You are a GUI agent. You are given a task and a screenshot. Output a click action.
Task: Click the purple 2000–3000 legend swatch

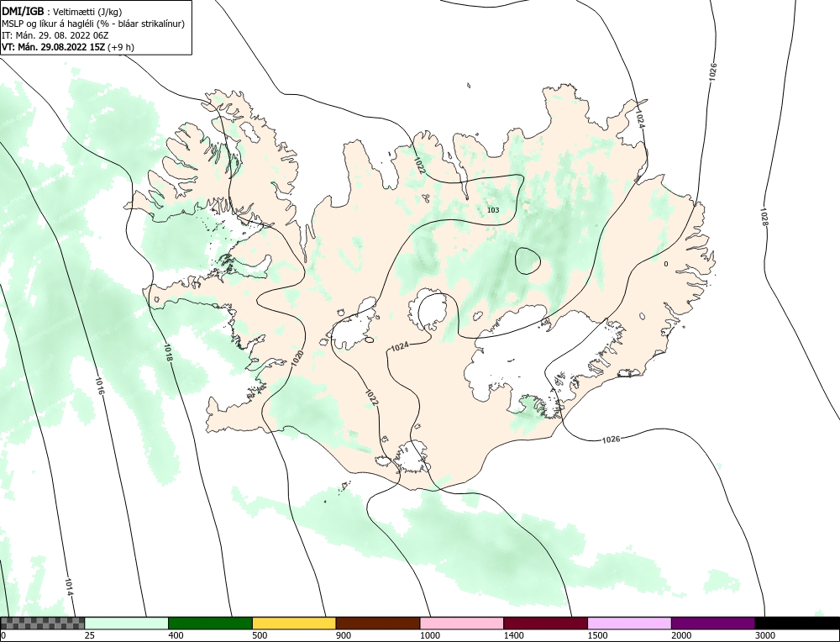click(x=713, y=623)
